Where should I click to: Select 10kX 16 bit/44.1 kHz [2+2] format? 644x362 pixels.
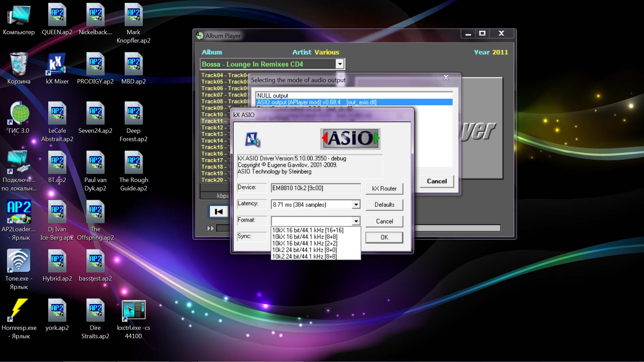[316, 243]
